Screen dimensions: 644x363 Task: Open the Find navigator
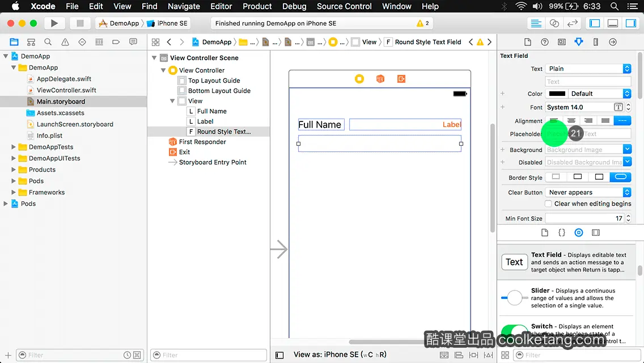pos(48,42)
